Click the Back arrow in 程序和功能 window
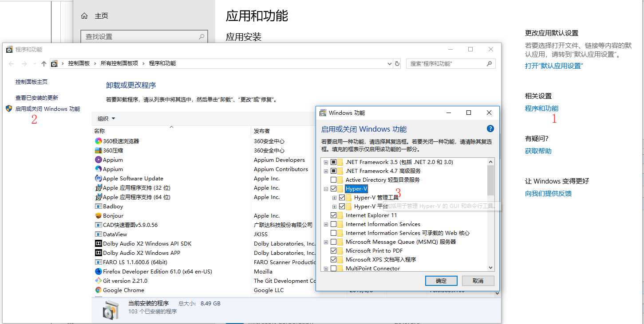This screenshot has width=644, height=324. pos(12,64)
